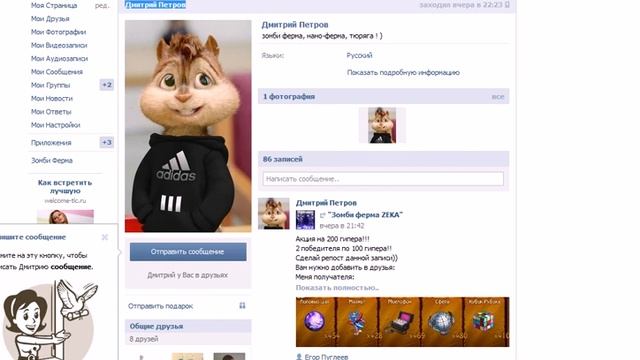
Task: Click the Русский language link
Action: click(x=359, y=55)
